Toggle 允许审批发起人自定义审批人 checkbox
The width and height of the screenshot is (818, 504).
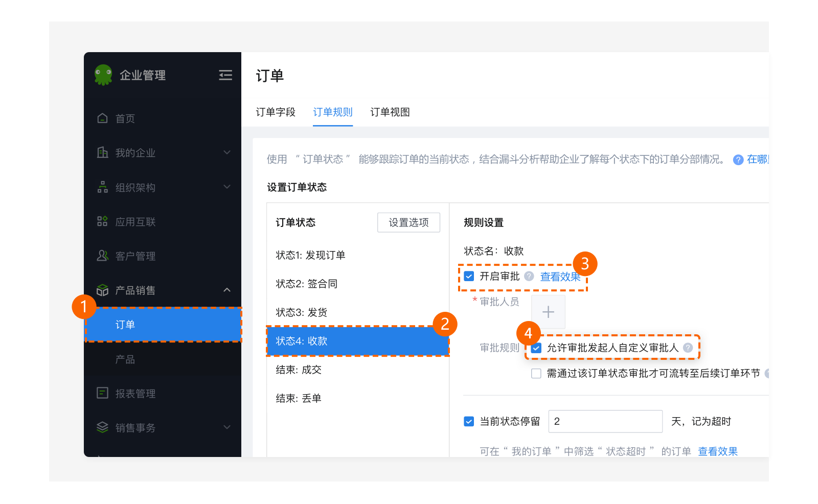(x=536, y=348)
